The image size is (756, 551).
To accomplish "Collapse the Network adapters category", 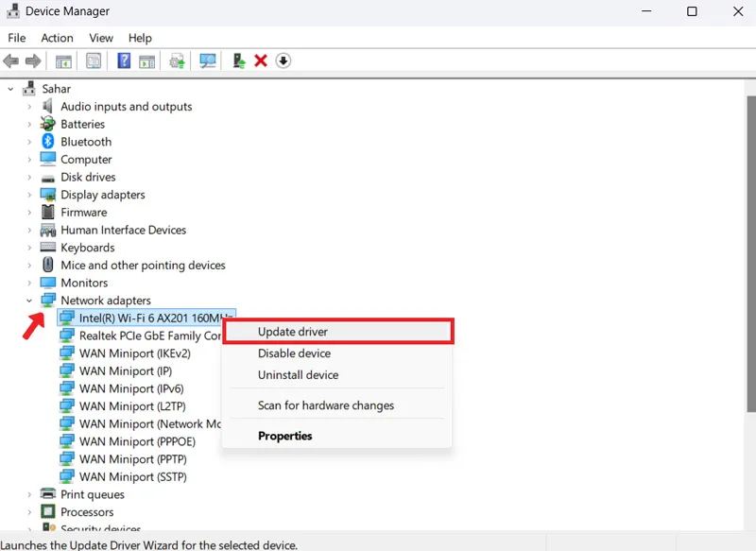I will tap(29, 301).
